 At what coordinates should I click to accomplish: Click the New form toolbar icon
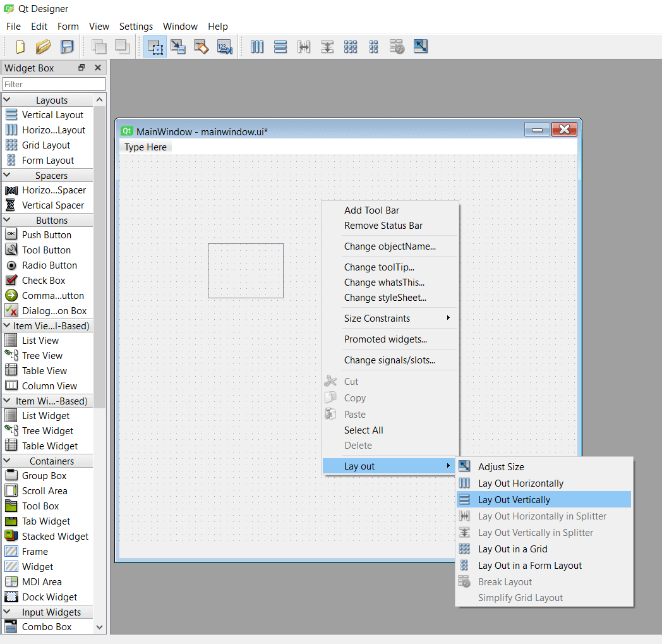(20, 47)
